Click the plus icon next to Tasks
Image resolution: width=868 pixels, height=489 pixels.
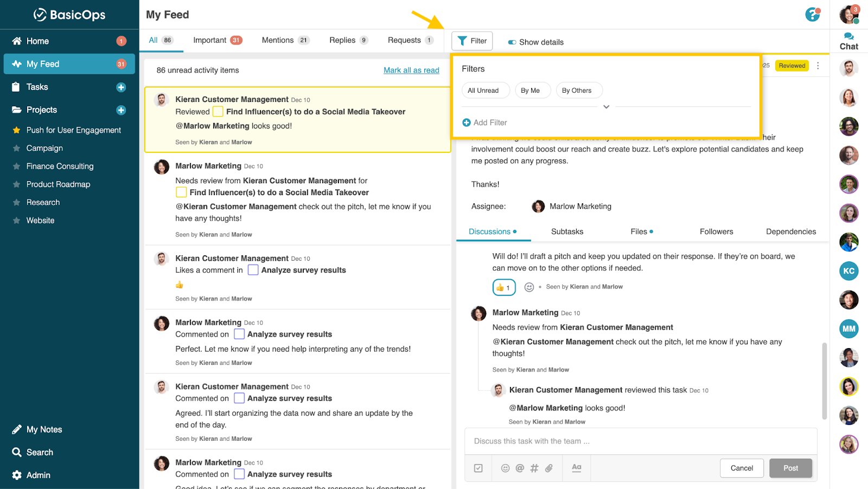point(121,87)
